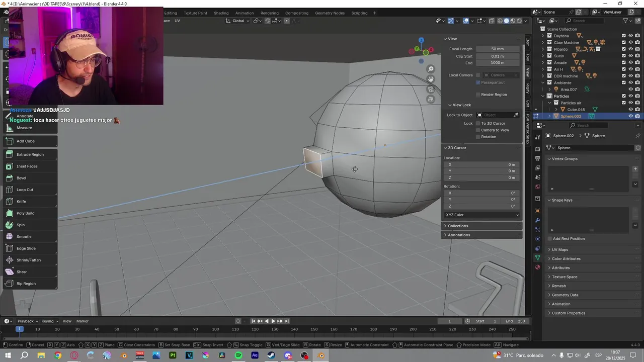Open the Modifiers wrench properties tab
Viewport: 644px width, 362px height.
click(x=537, y=220)
